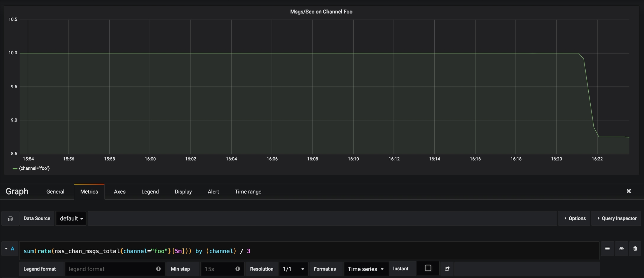Viewport: 644px width, 278px height.
Task: Open the Resolution 1/1 dropdown
Action: 293,269
